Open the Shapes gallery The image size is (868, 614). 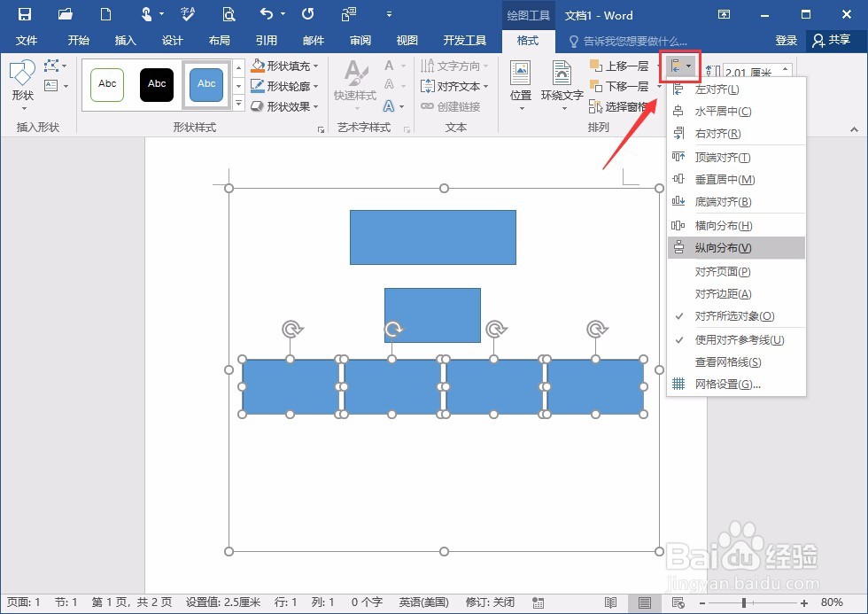tap(23, 84)
